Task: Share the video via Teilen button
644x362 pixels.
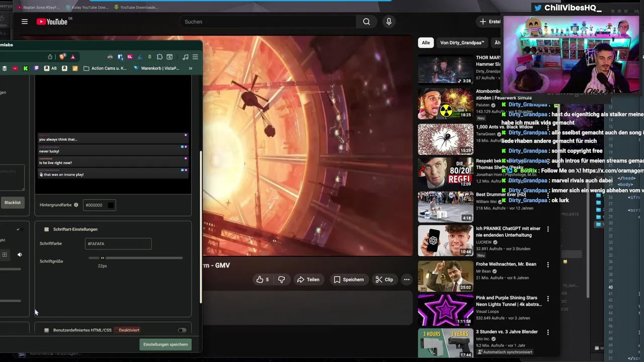Action: (308, 280)
